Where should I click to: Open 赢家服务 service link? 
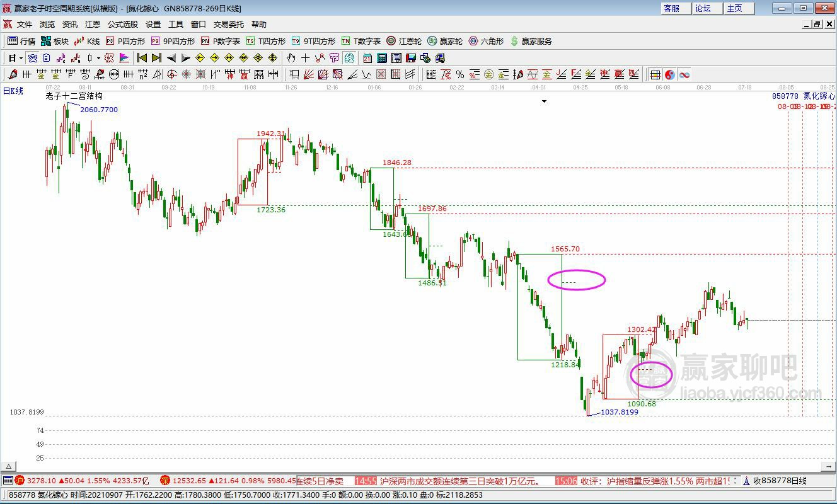click(531, 41)
